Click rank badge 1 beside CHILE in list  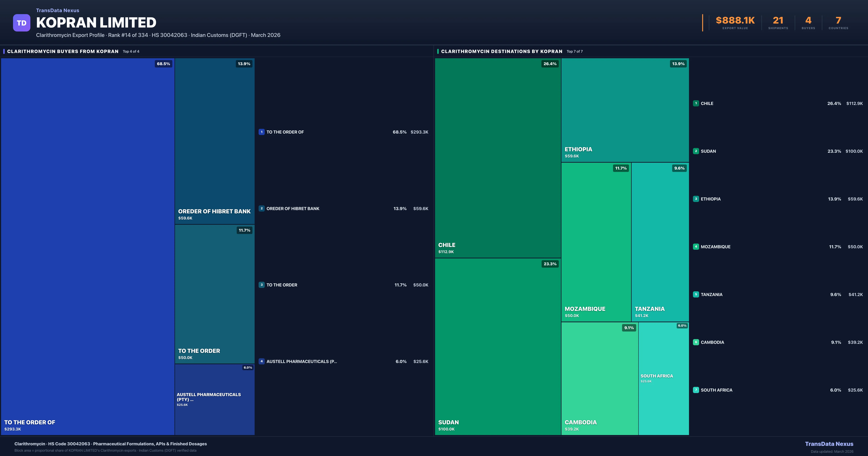pyautogui.click(x=696, y=103)
